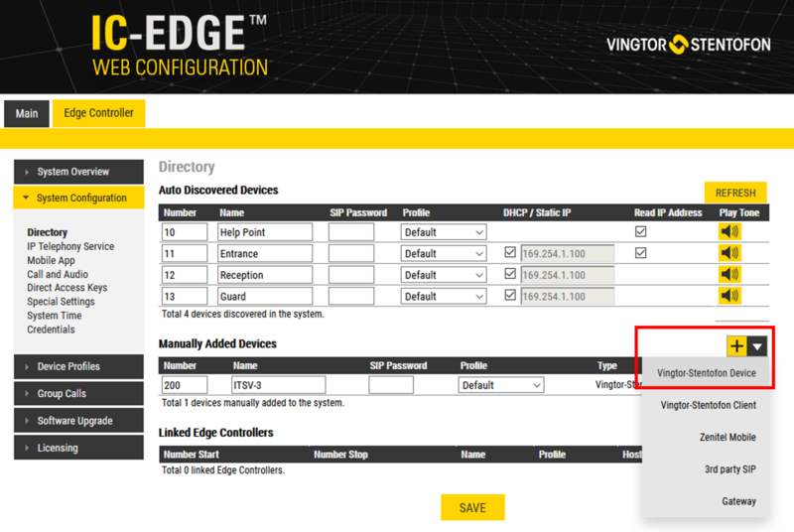Expand Device Profiles section
Image resolution: width=794 pixels, height=532 pixels.
78,366
